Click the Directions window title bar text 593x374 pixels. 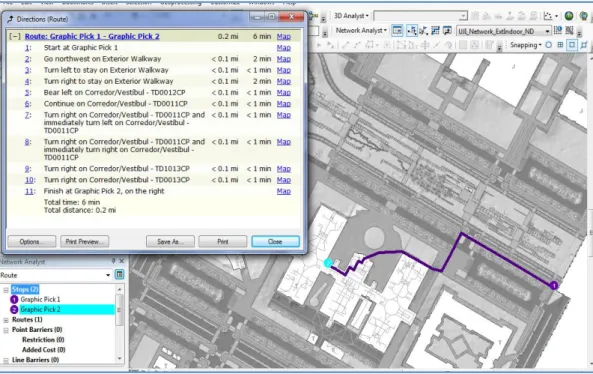tap(42, 19)
